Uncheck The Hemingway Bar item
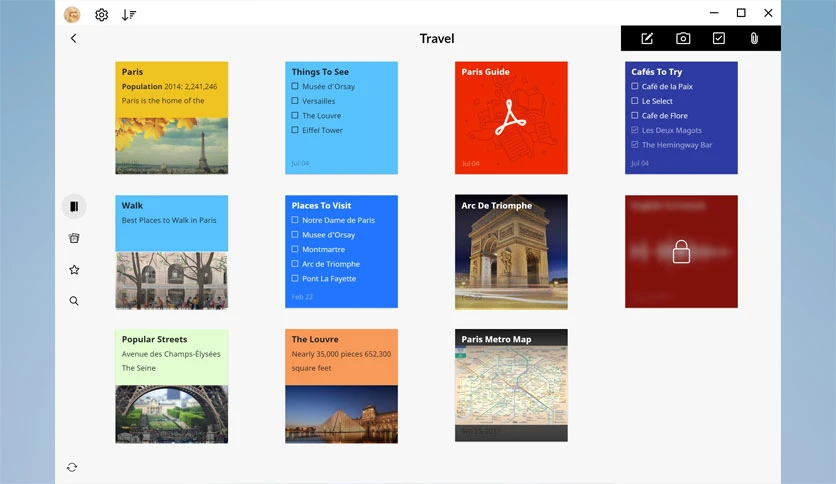The image size is (836, 484). (634, 144)
